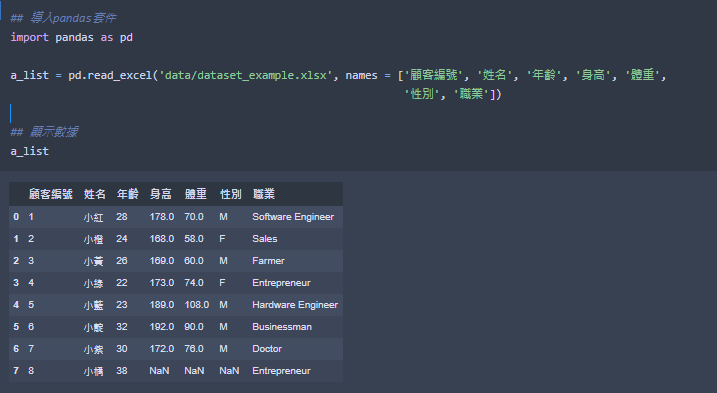Click the NaN gender cell in last row
This screenshot has height=393, width=717.
click(229, 371)
